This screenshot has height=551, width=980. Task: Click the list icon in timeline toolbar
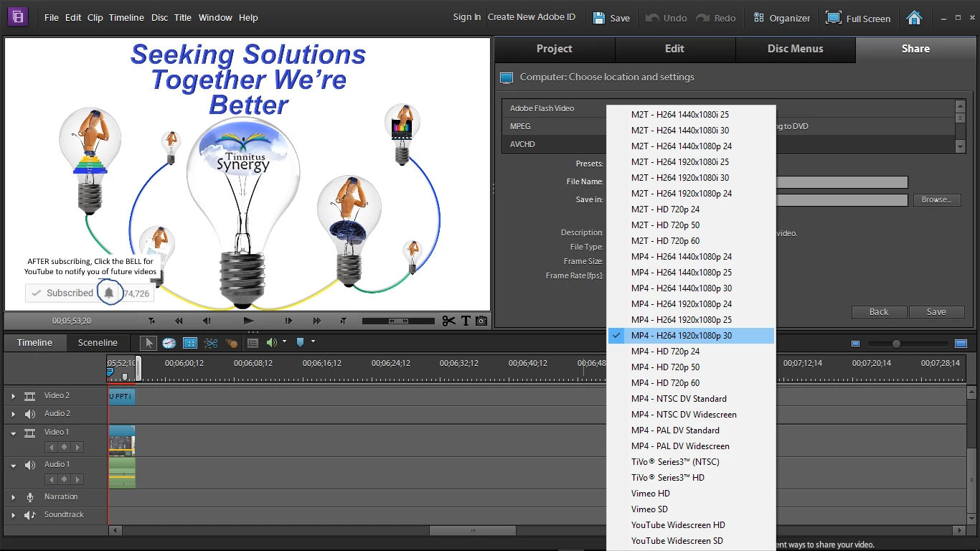point(253,343)
